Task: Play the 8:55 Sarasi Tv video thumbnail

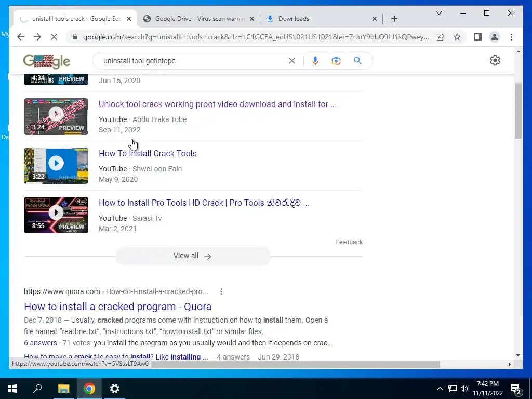Action: point(56,215)
